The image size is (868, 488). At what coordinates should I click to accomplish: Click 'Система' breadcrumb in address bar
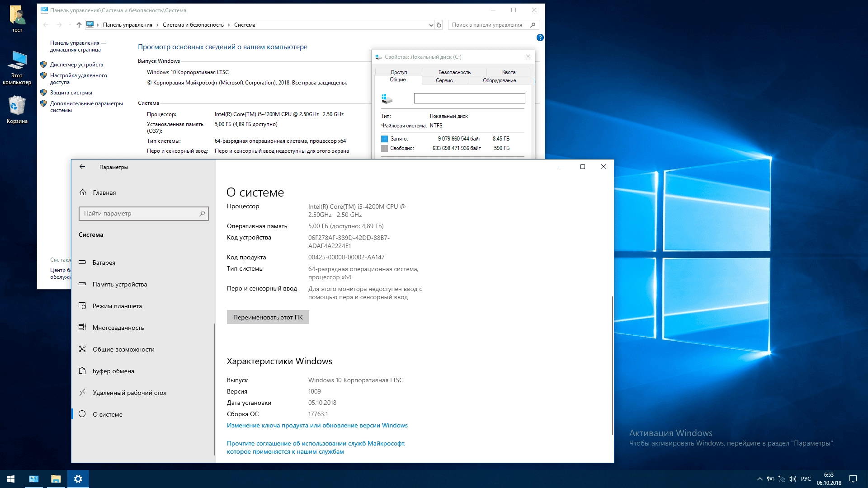click(245, 25)
